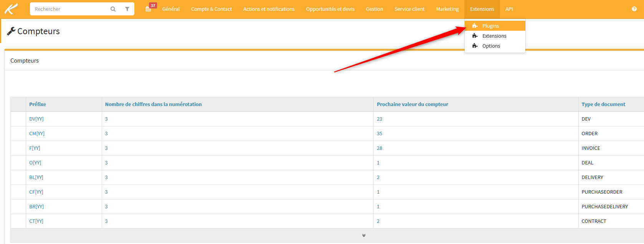Open Actions et notifications menu

[x=269, y=9]
